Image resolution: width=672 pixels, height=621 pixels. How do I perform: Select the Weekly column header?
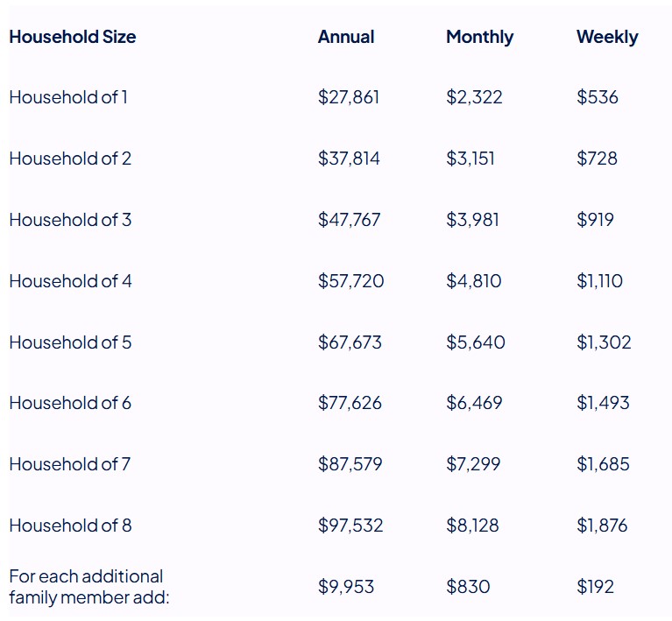(x=607, y=38)
